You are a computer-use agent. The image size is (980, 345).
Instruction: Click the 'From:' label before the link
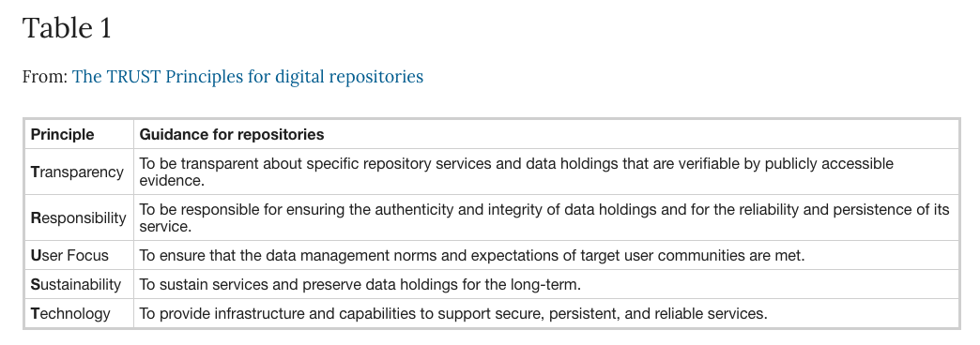45,77
